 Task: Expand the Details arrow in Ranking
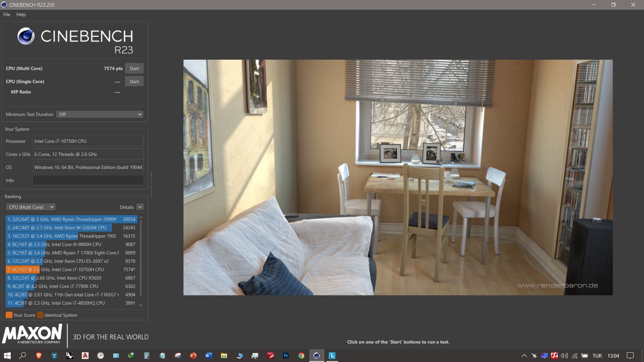click(x=140, y=207)
